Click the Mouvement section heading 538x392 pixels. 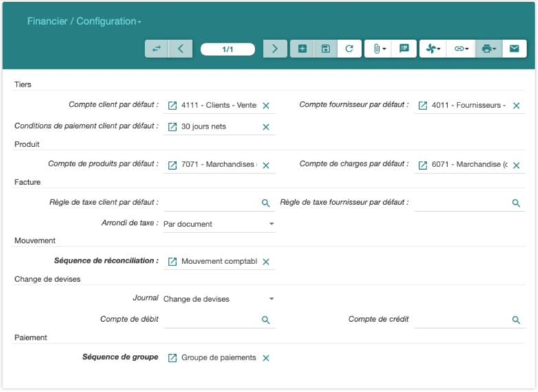(x=34, y=241)
